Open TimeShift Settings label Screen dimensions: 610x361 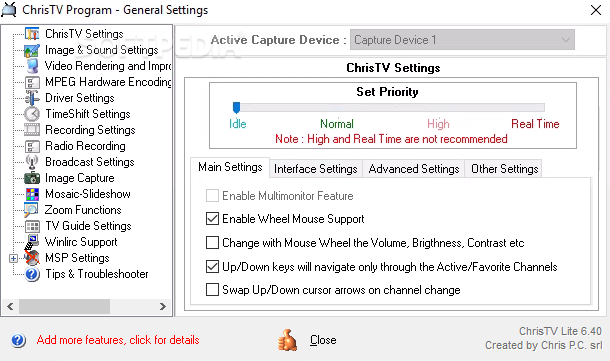point(88,114)
